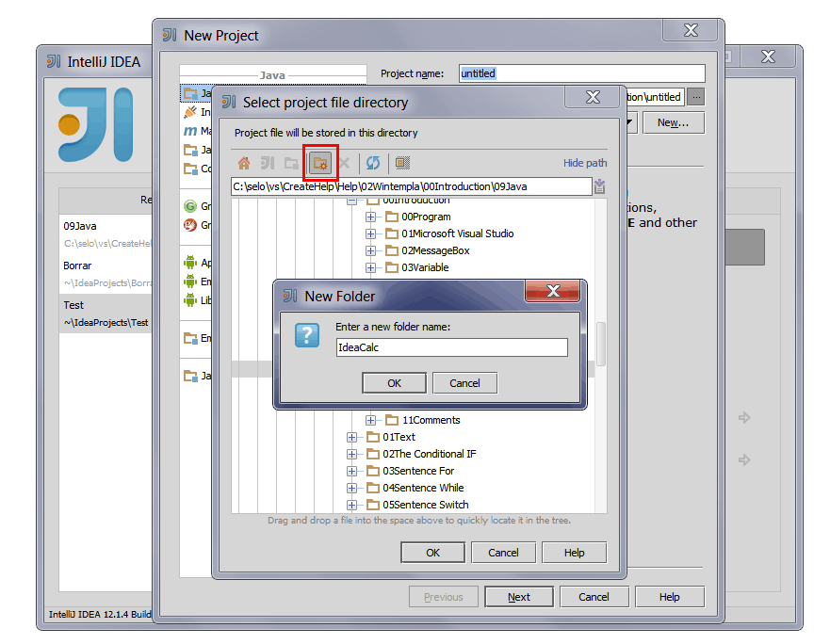
Task: Open recent project Test in IntelliJ IDEA window
Action: pos(106,314)
